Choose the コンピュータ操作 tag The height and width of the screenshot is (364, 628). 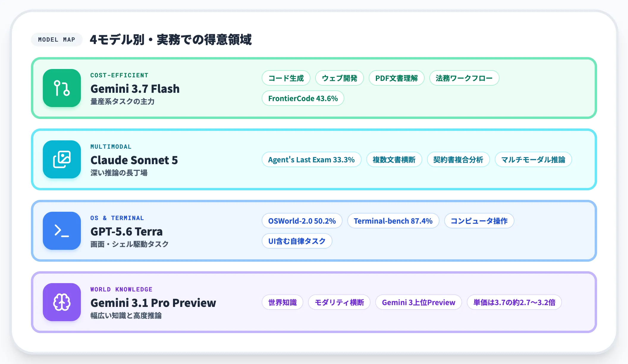tap(479, 221)
